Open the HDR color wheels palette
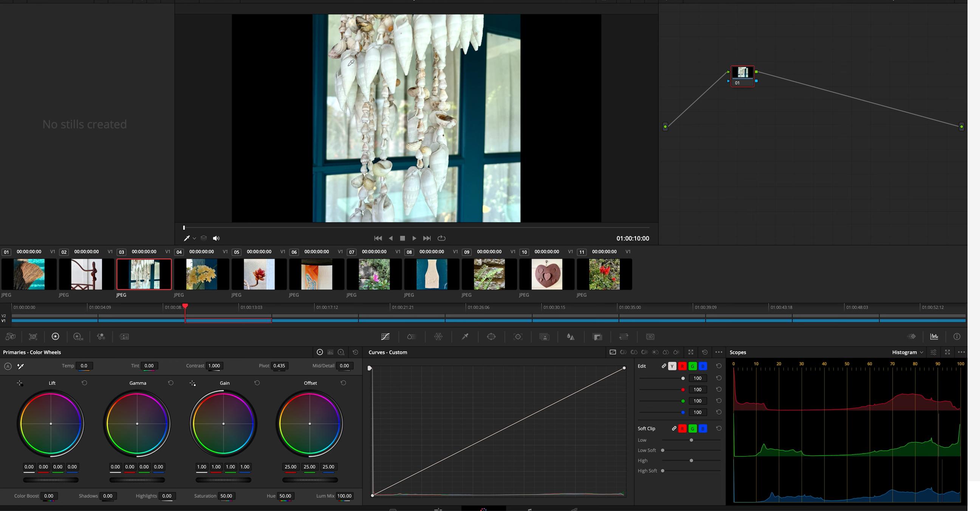The height and width of the screenshot is (511, 980). pos(77,337)
